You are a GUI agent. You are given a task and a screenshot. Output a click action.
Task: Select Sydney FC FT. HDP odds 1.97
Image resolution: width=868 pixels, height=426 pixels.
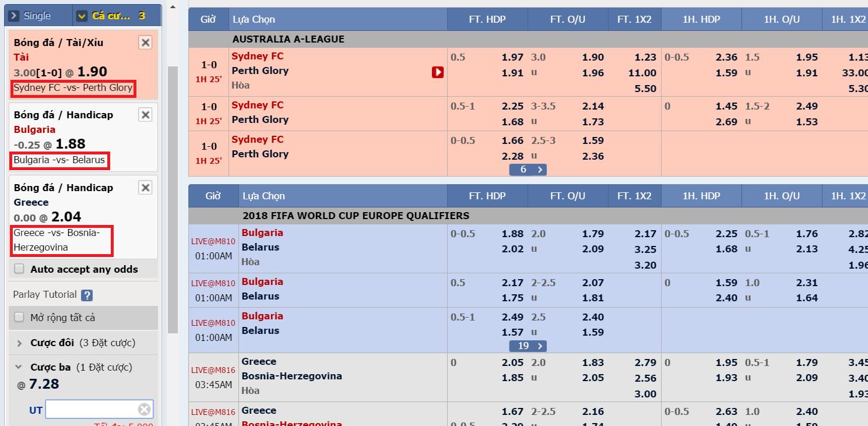(512, 57)
